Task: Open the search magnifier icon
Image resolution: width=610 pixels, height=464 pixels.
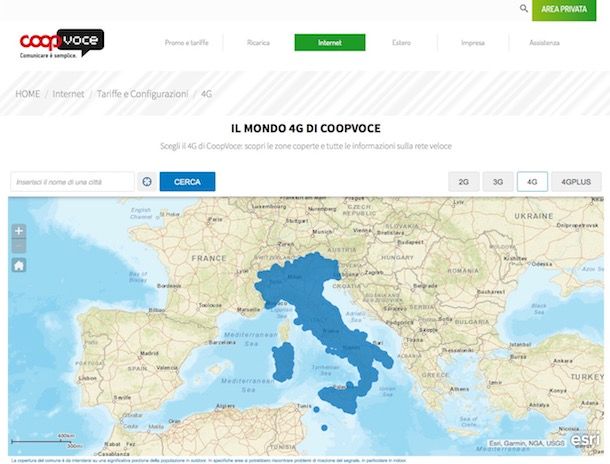Action: point(524,8)
